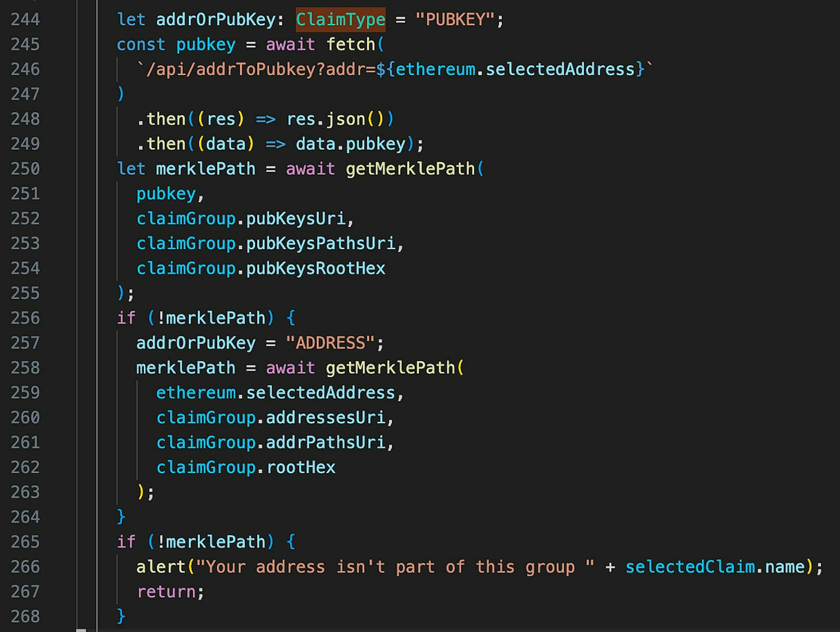Click pubKeysRootHex property on line 254
840x632 pixels.
click(x=316, y=269)
